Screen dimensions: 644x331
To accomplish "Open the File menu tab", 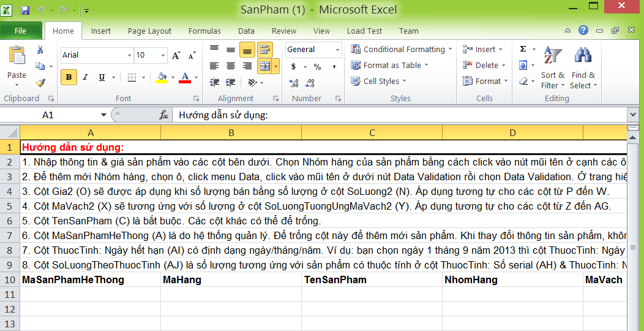I will pyautogui.click(x=20, y=31).
